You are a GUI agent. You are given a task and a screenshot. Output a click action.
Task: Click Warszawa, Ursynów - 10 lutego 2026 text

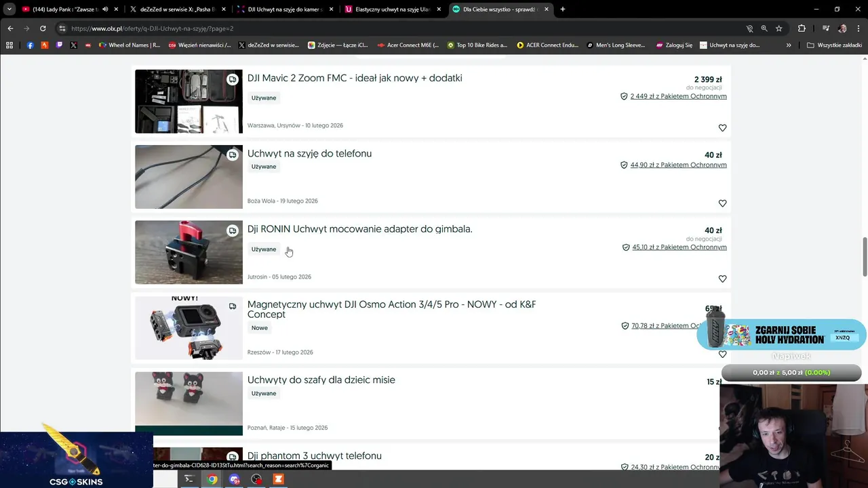pos(295,125)
